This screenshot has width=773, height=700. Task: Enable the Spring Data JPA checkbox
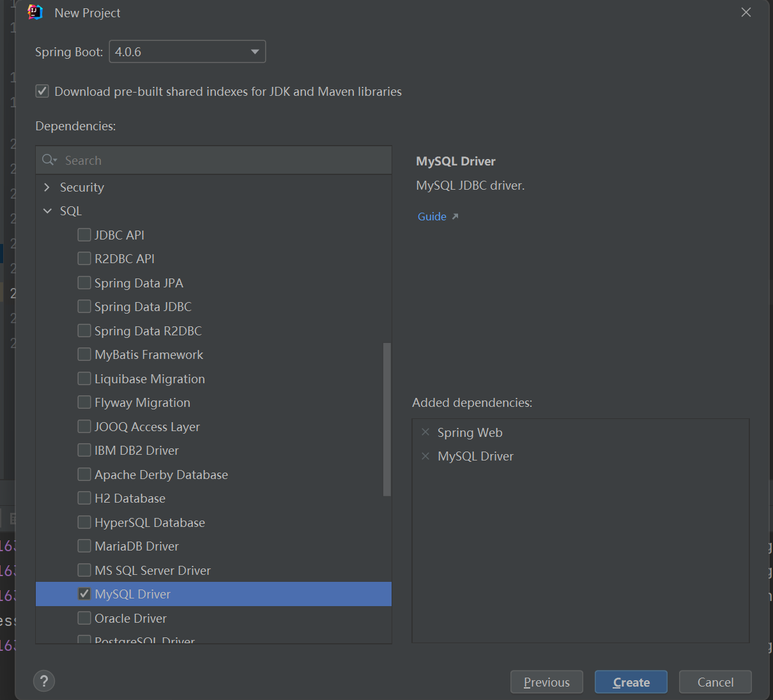84,283
